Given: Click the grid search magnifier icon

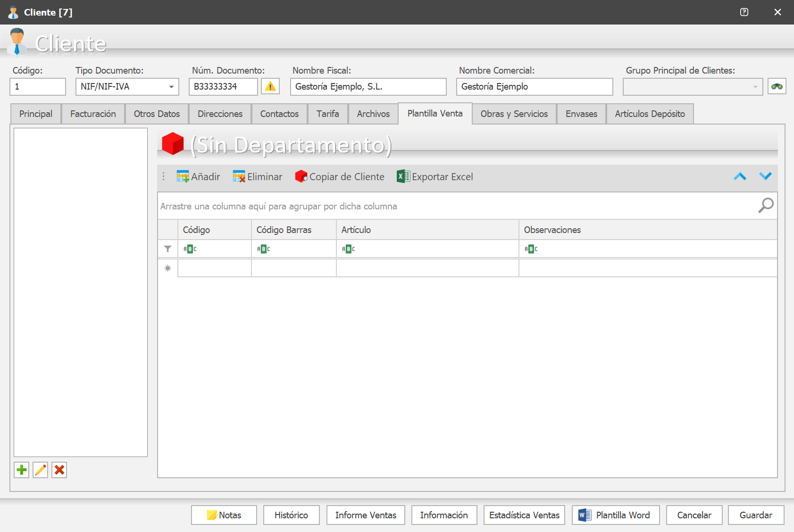Looking at the screenshot, I should coord(766,205).
